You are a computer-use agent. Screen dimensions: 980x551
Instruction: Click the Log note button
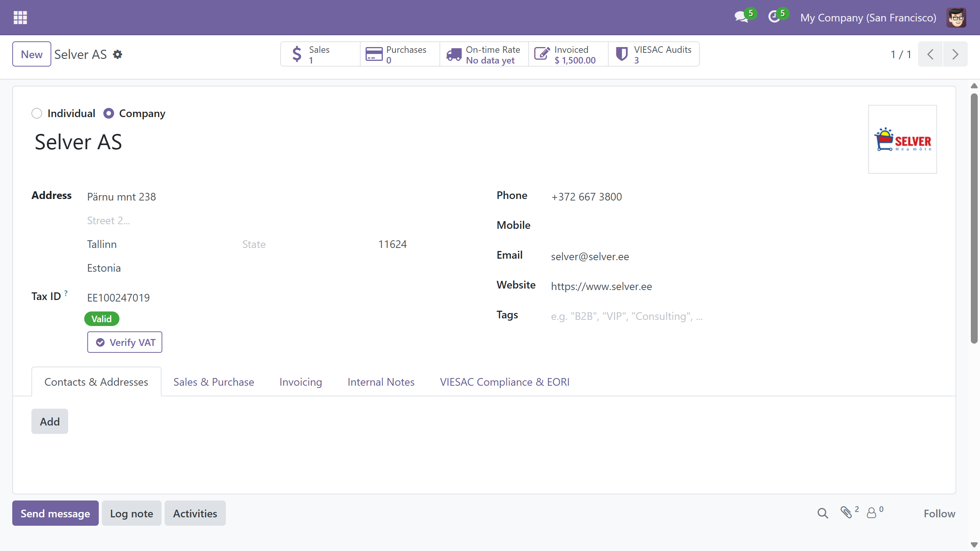pos(132,513)
